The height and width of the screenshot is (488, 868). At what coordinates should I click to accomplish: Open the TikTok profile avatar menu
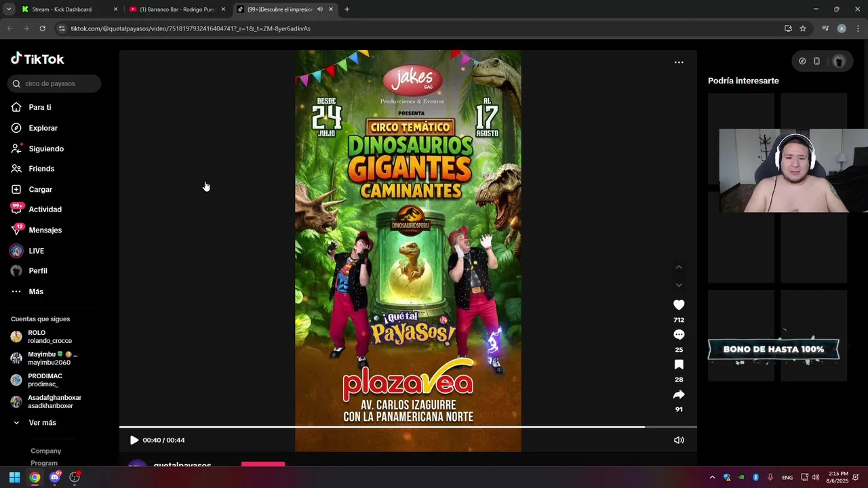click(839, 61)
